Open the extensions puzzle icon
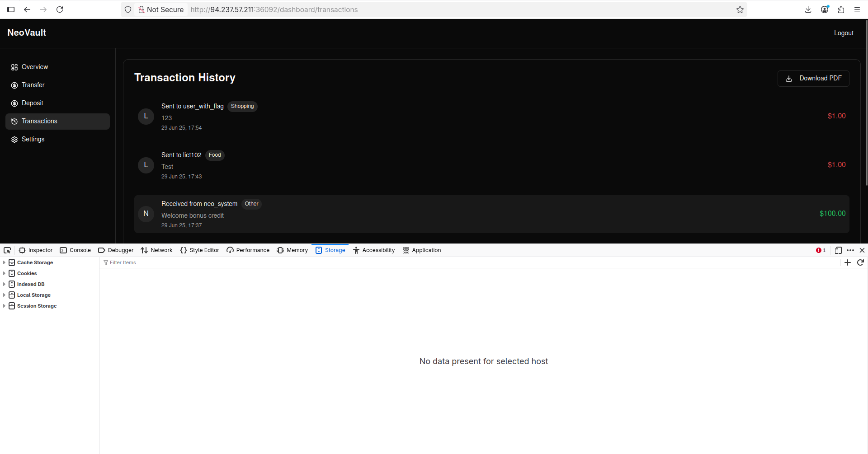Screen dimensions: 868x454 (x=841, y=9)
